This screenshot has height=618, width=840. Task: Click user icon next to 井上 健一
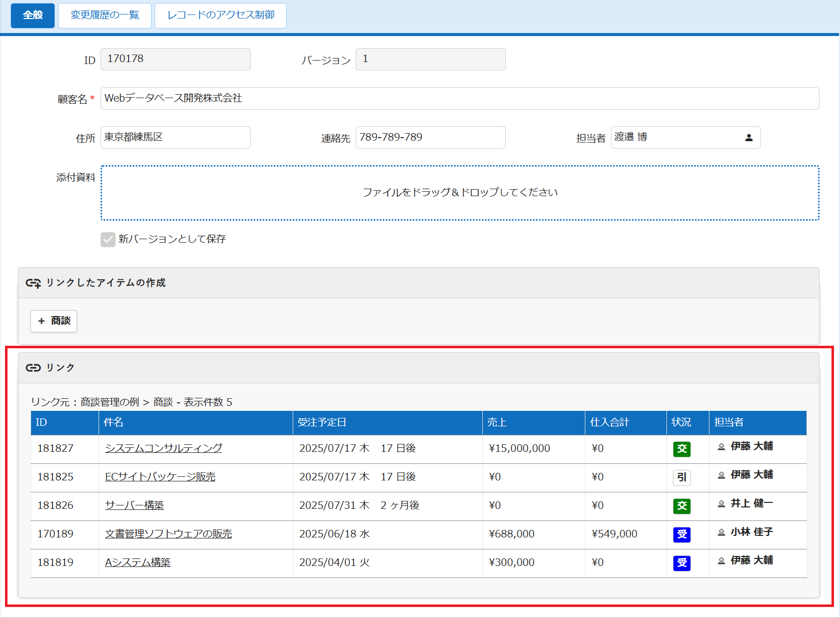coord(721,504)
